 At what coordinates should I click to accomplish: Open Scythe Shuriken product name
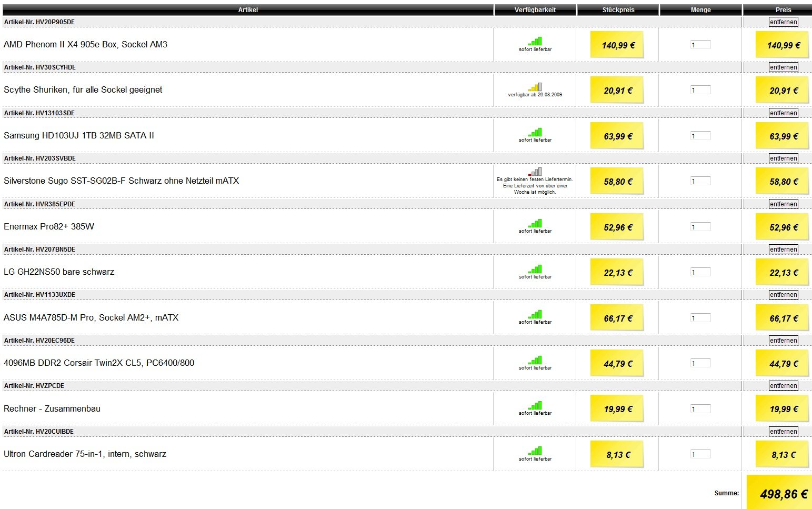point(83,90)
